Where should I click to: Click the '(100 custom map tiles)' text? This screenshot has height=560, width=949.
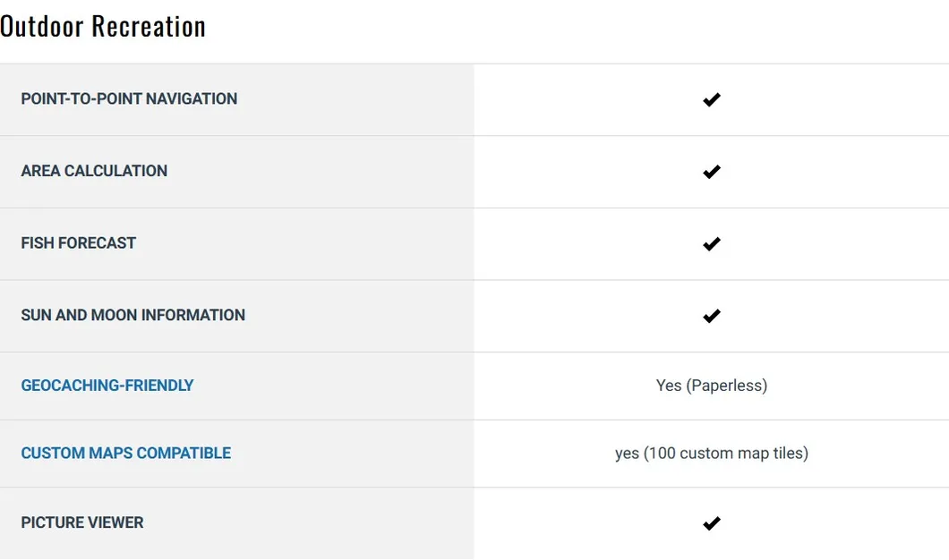(x=726, y=454)
